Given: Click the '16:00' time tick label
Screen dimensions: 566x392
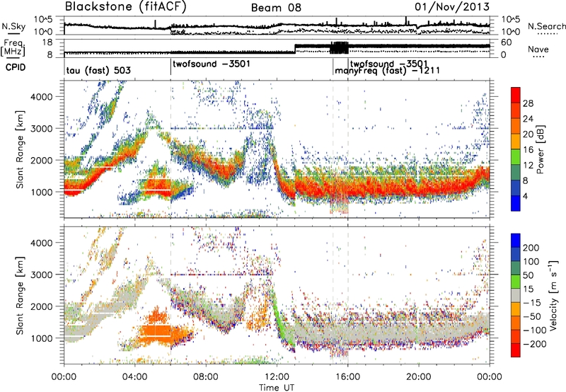Looking at the screenshot, I should coord(347,377).
